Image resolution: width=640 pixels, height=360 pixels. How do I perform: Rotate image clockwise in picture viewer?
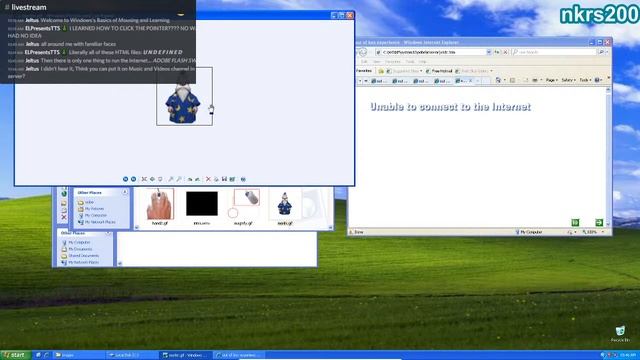190,179
